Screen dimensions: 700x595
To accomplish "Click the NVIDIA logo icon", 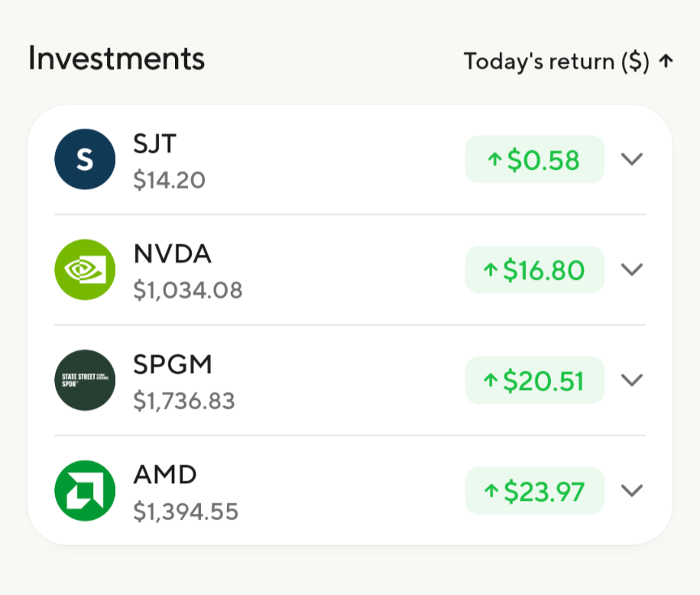I will pyautogui.click(x=84, y=270).
